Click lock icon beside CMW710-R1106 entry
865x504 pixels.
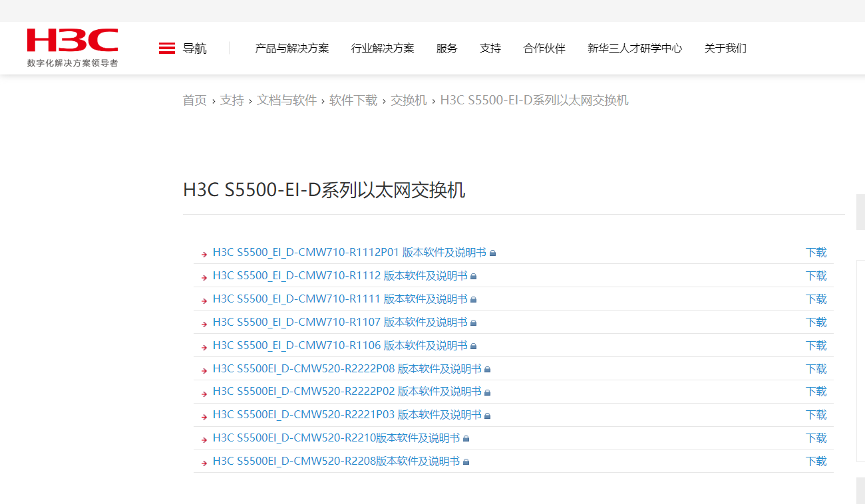click(474, 346)
